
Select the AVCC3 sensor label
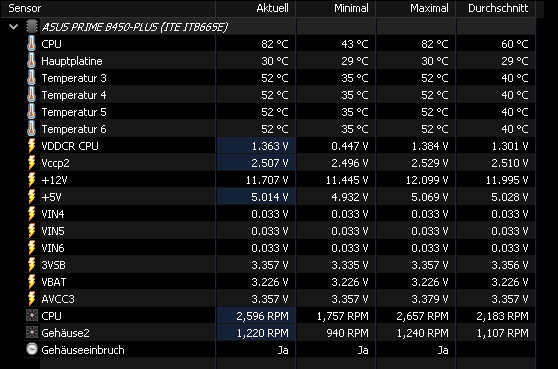(58, 299)
